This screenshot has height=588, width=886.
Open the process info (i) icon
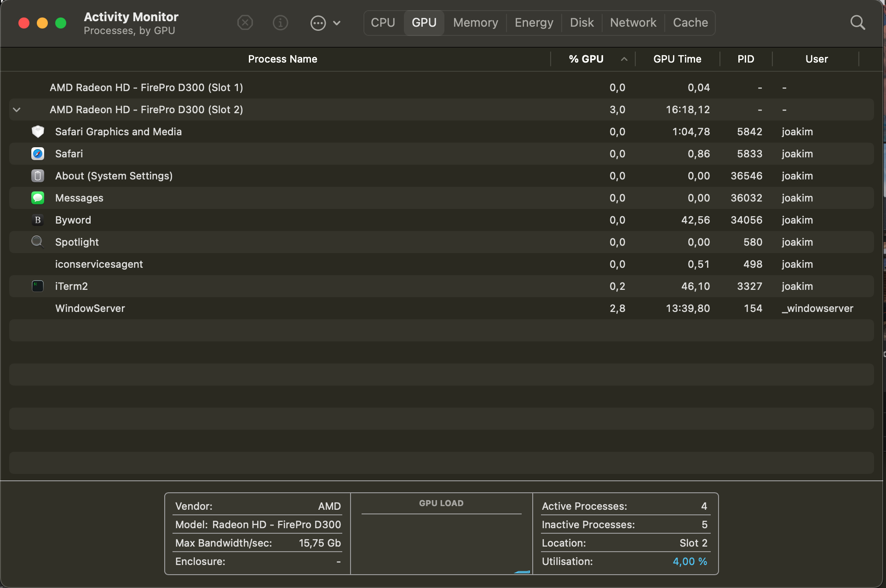coord(280,23)
